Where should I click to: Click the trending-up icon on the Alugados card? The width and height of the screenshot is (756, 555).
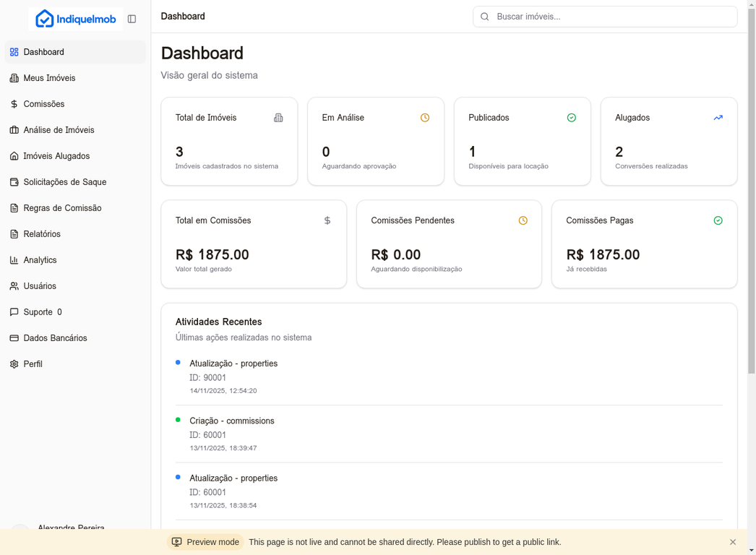click(718, 117)
